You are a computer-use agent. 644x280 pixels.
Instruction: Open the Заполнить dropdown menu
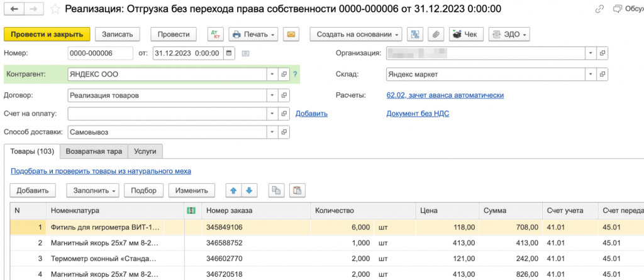click(93, 191)
